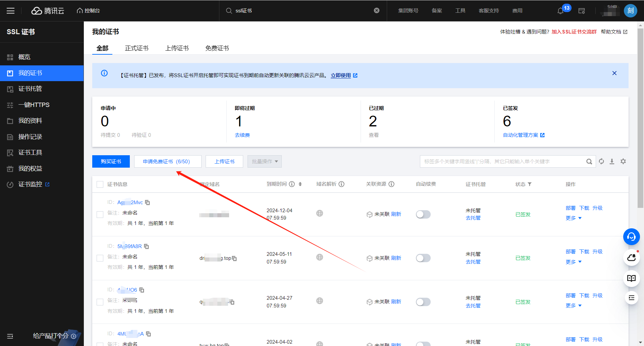Select all certificates with header checkbox
The image size is (644, 346).
point(100,184)
